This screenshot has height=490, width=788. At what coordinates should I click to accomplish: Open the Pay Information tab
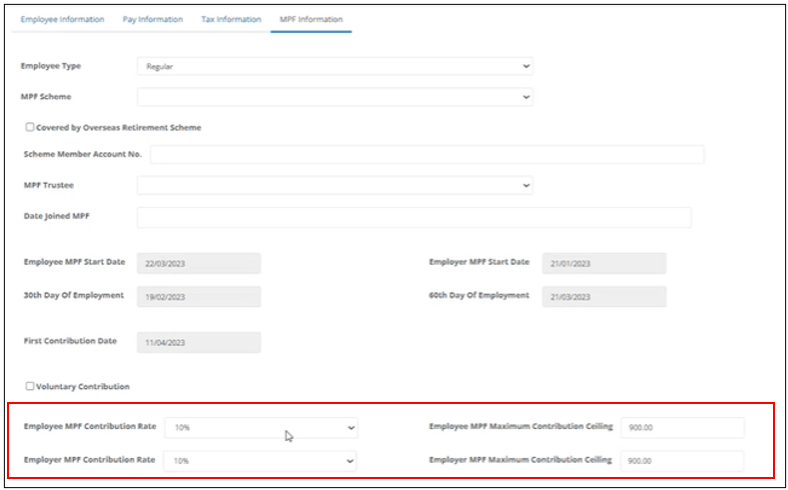coord(153,20)
